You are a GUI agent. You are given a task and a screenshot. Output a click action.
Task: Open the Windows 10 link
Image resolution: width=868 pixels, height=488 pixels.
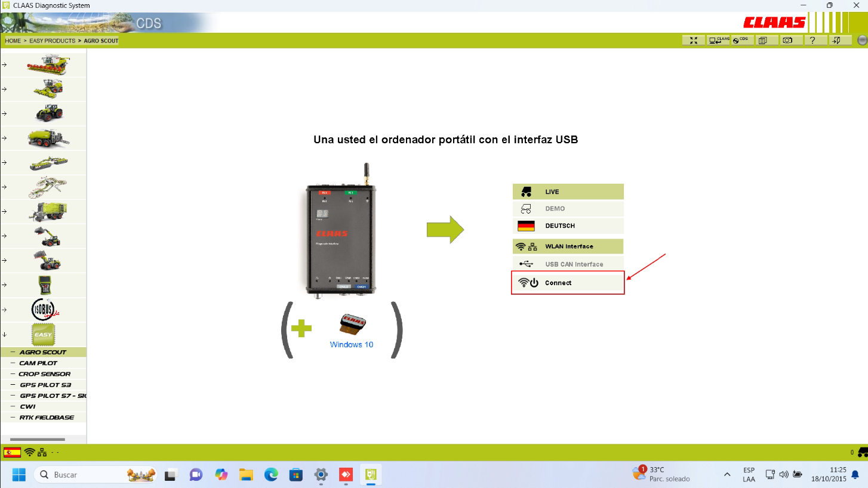point(352,344)
